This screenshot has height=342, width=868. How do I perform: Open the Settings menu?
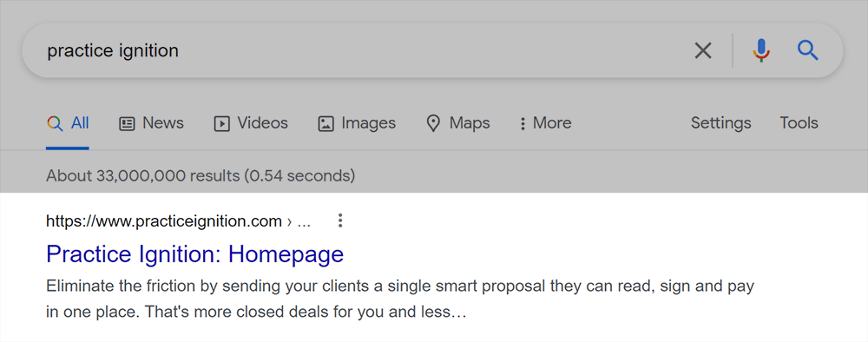(x=720, y=122)
